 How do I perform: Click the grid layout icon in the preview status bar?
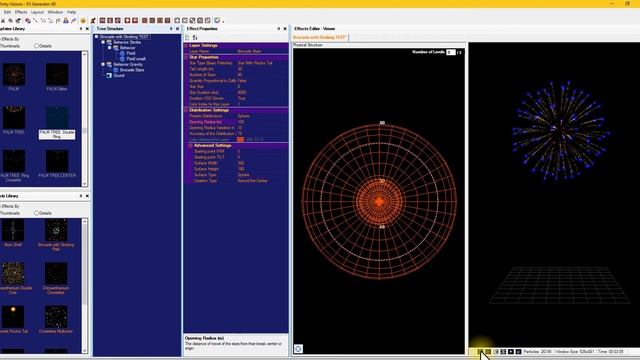[503, 351]
